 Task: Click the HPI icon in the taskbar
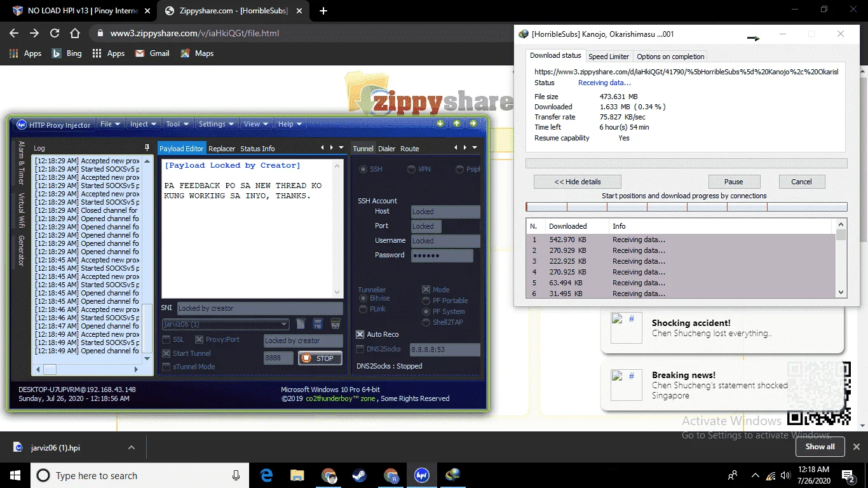[x=422, y=475]
